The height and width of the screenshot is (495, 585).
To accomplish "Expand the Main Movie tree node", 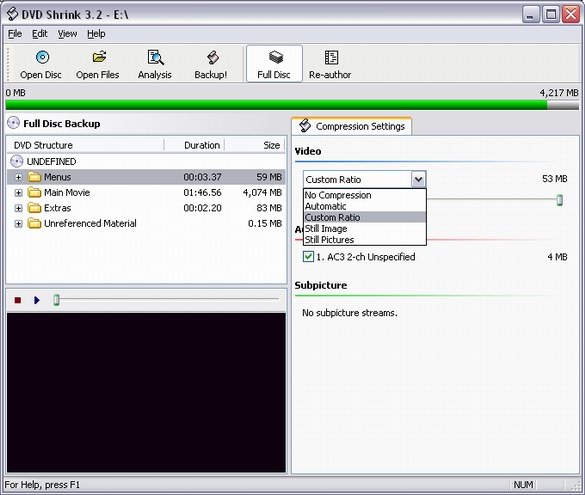I will coord(18,193).
